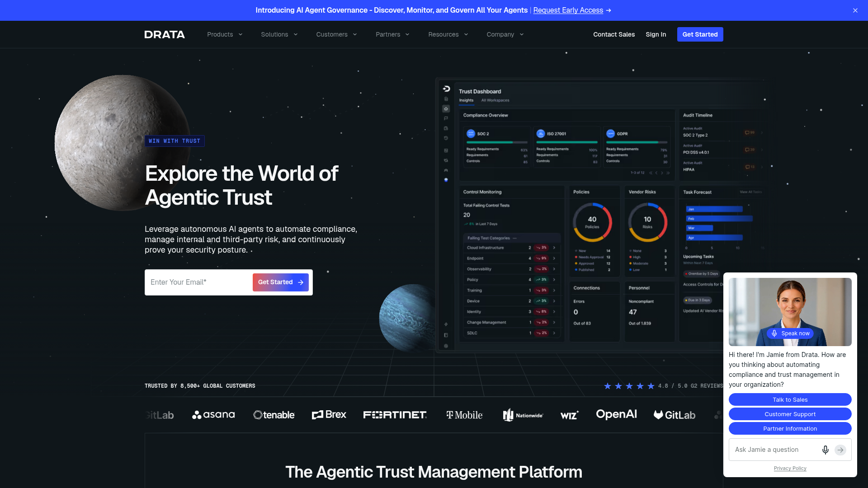The width and height of the screenshot is (868, 488).
Task: Click the Fortinet logo
Action: (x=395, y=415)
